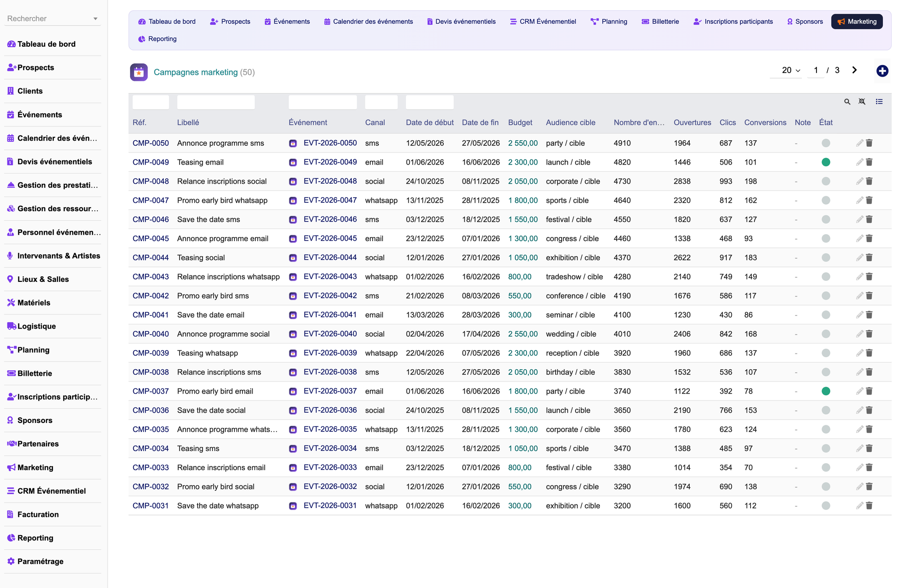910x588 pixels.
Task: Switch to the Événements top tab
Action: [287, 22]
